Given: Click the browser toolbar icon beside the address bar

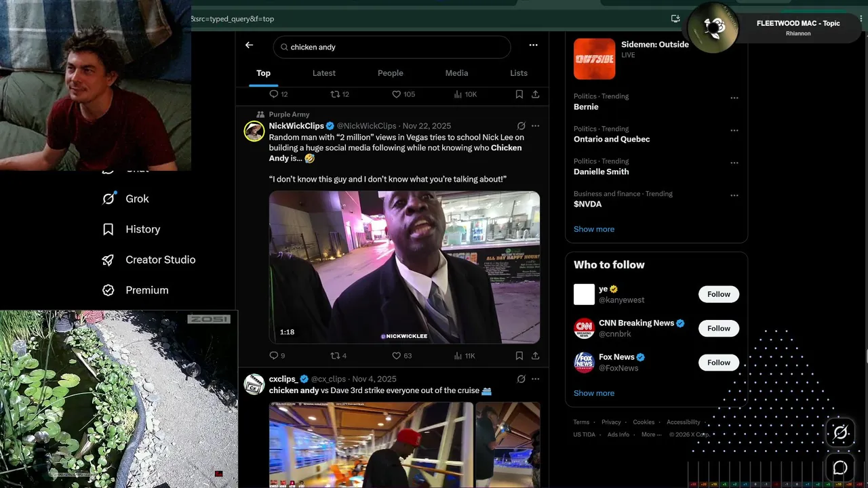Looking at the screenshot, I should click(x=675, y=19).
